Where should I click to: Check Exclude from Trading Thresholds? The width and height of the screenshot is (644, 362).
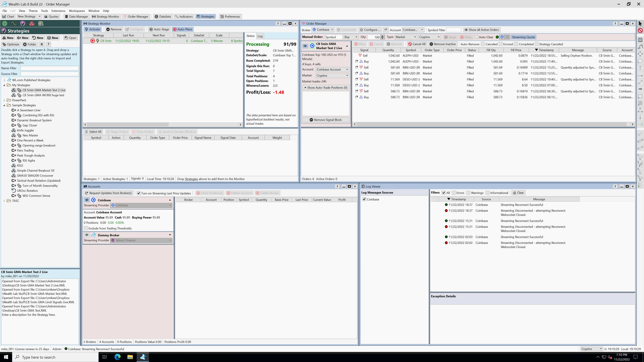86,228
